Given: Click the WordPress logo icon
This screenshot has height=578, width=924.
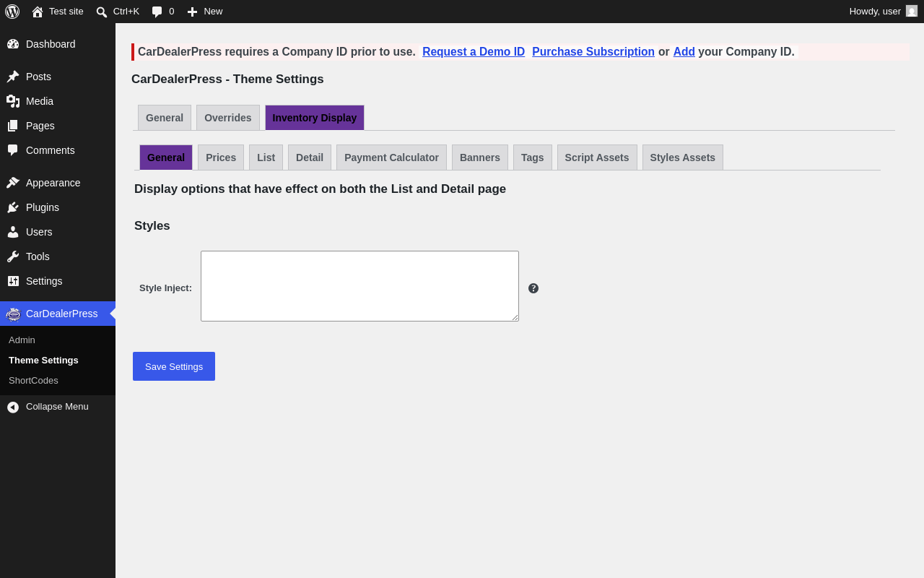Looking at the screenshot, I should click(x=12, y=12).
